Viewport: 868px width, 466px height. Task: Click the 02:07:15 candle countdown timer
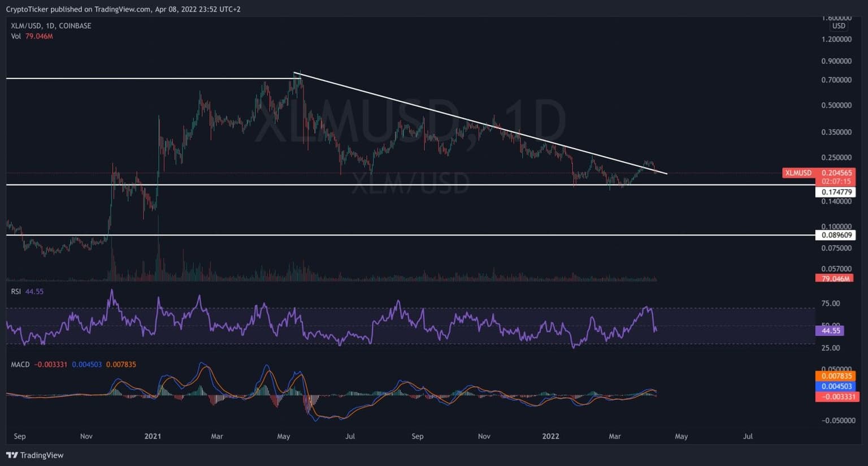[835, 182]
